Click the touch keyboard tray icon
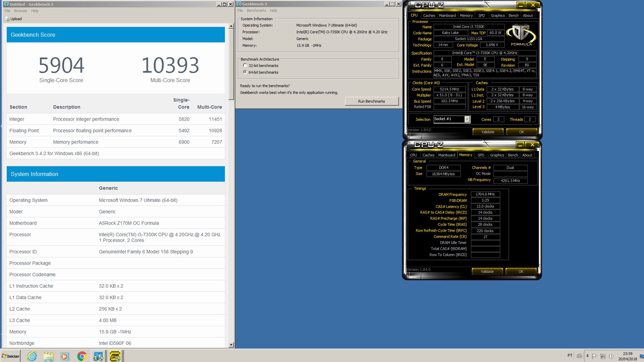This screenshot has width=644, height=362. pyautogui.click(x=579, y=356)
